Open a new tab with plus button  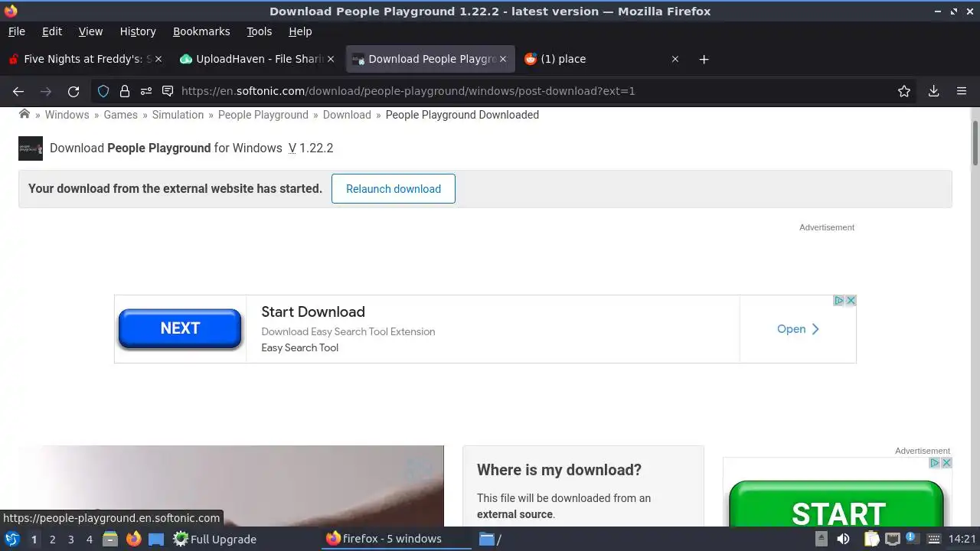point(704,59)
